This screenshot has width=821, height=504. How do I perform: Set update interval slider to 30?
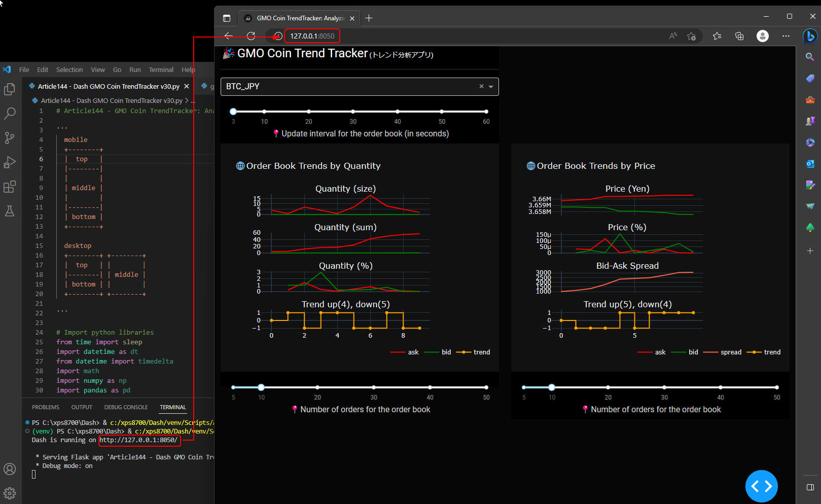pyautogui.click(x=353, y=112)
